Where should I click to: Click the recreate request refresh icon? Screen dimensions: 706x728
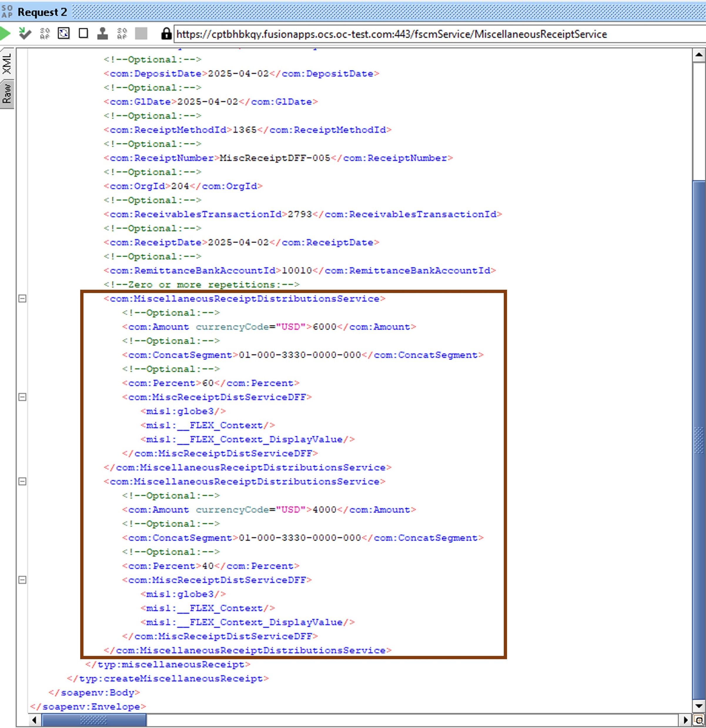64,34
